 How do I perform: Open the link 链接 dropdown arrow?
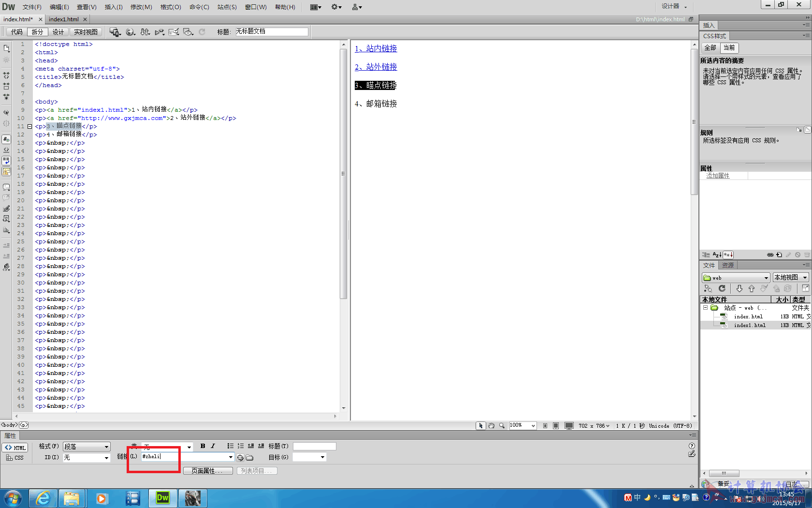point(231,457)
